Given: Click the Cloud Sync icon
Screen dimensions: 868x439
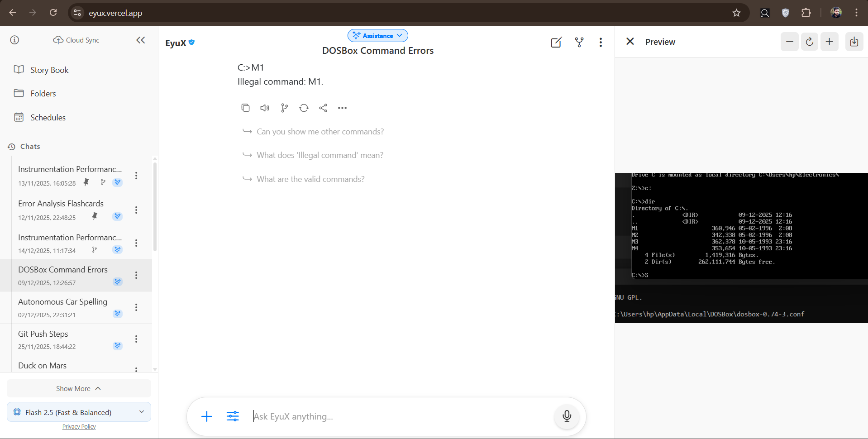Looking at the screenshot, I should click(58, 40).
